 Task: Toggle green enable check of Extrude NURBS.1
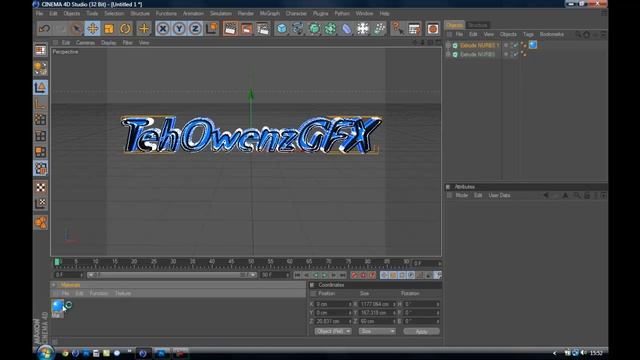[515, 45]
